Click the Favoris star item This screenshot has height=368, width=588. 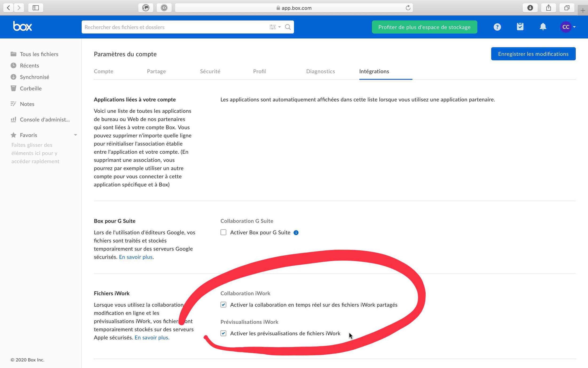click(x=24, y=135)
